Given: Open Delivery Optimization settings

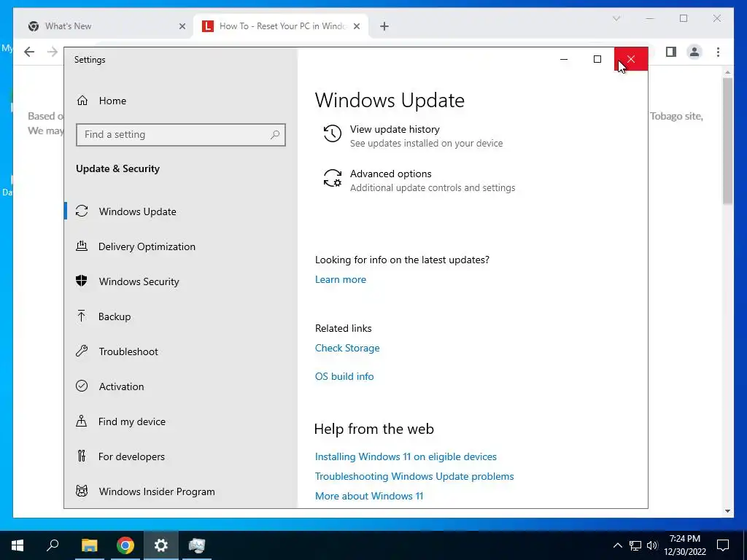Looking at the screenshot, I should pyautogui.click(x=181, y=246).
